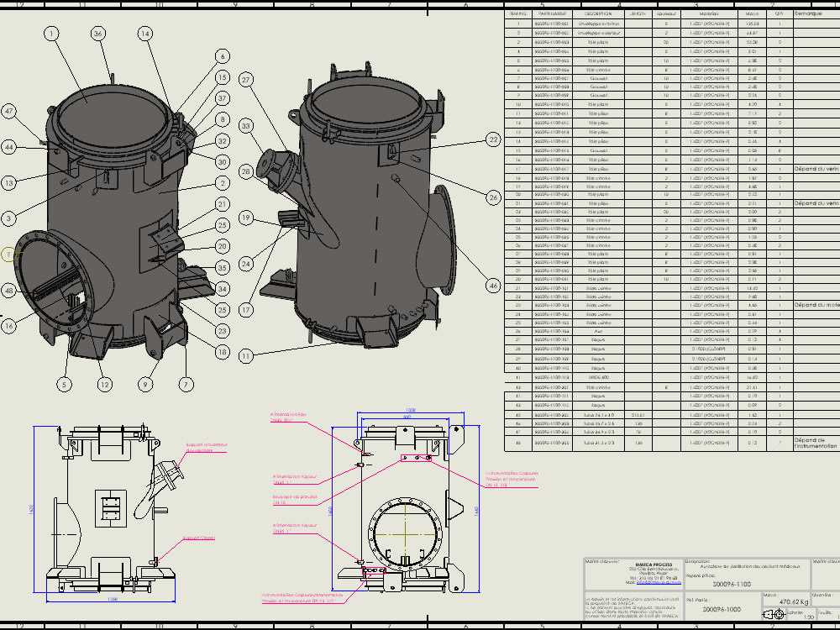Select balloon 22 on the right isometric view

coord(494,140)
